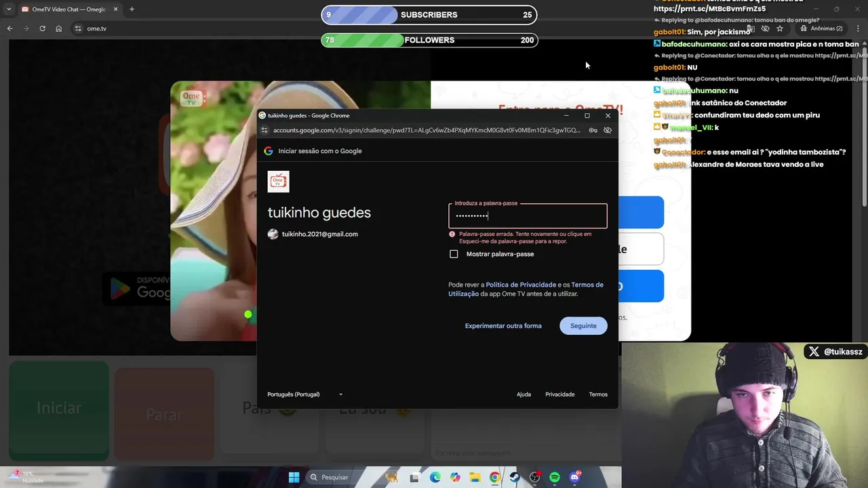Open Steam from taskbar

tap(515, 477)
